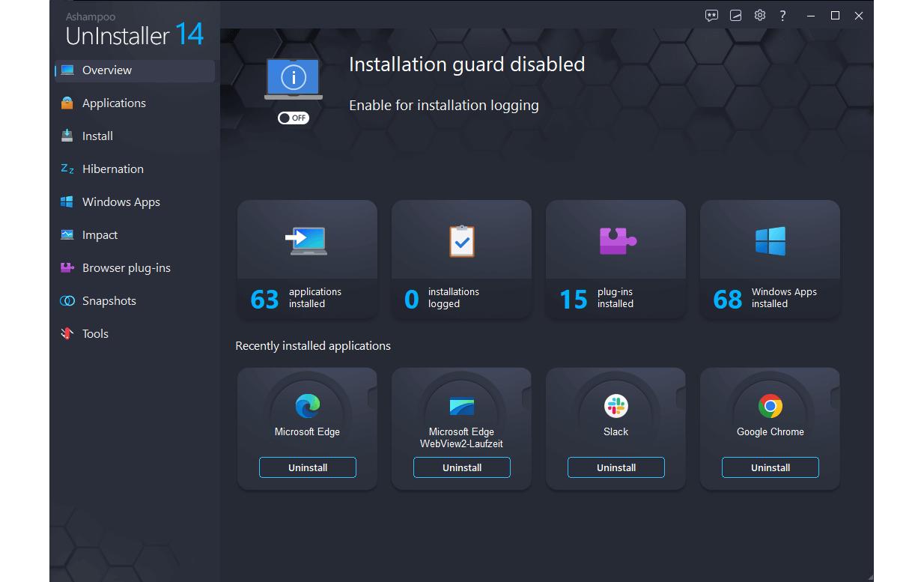Open the 0 installations logged tile

click(x=461, y=260)
